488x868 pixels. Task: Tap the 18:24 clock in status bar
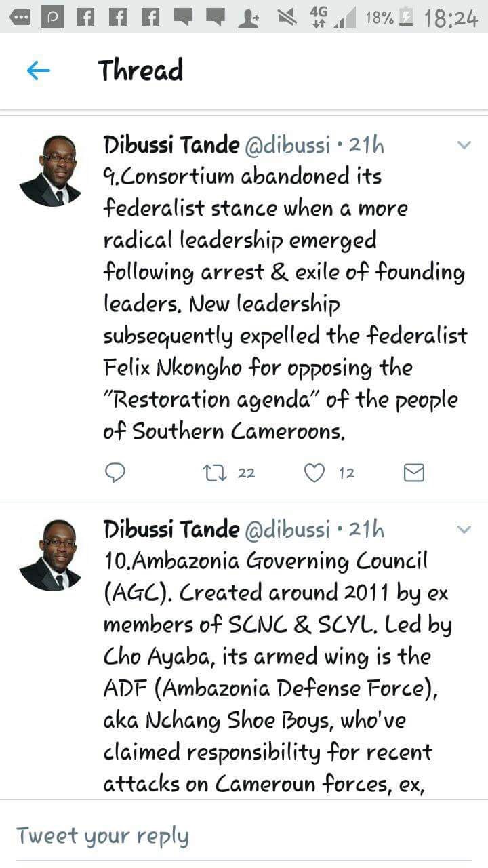[x=451, y=18]
